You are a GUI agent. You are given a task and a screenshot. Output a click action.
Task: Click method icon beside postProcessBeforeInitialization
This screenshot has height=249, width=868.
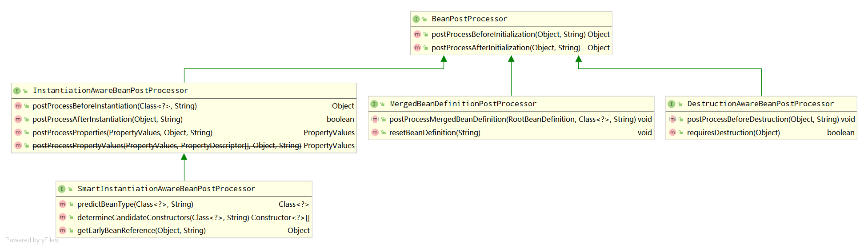(417, 34)
